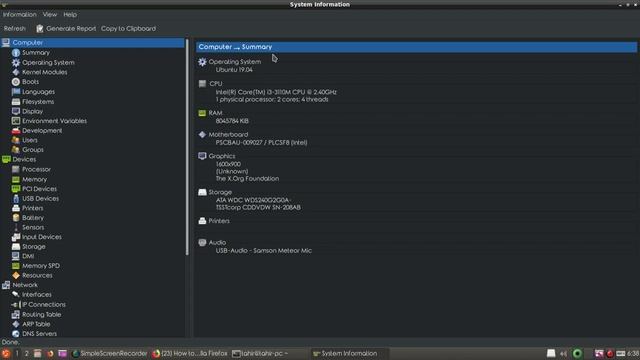
Task: Click the sidebar vertical scrollbar
Action: coord(187,147)
